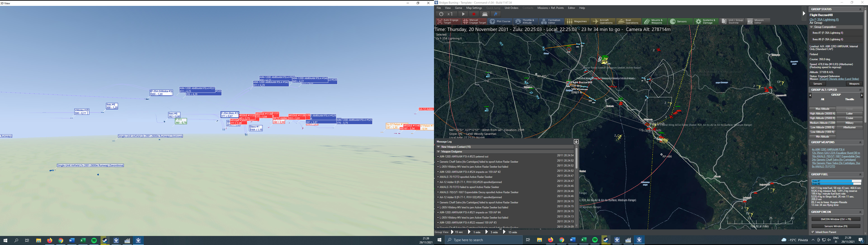Collapse the GROUP FUEL panel
868x245 pixels.
pos(860,175)
